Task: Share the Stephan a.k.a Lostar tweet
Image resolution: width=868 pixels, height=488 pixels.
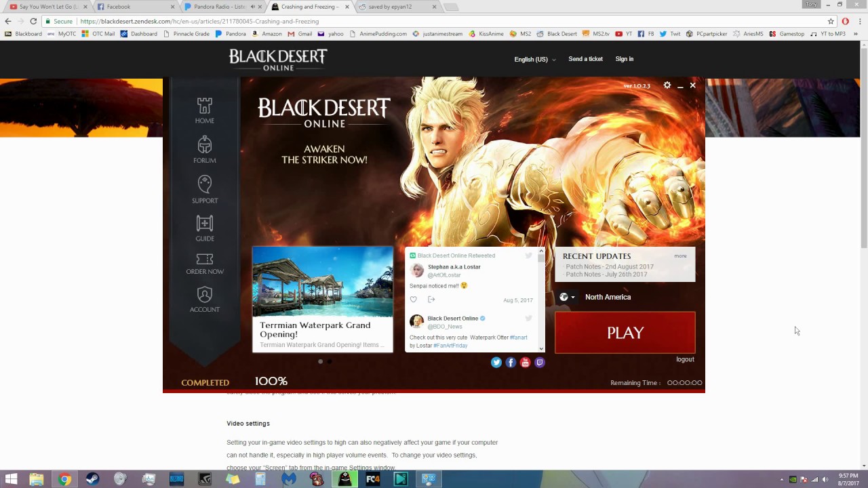Action: coord(431,300)
